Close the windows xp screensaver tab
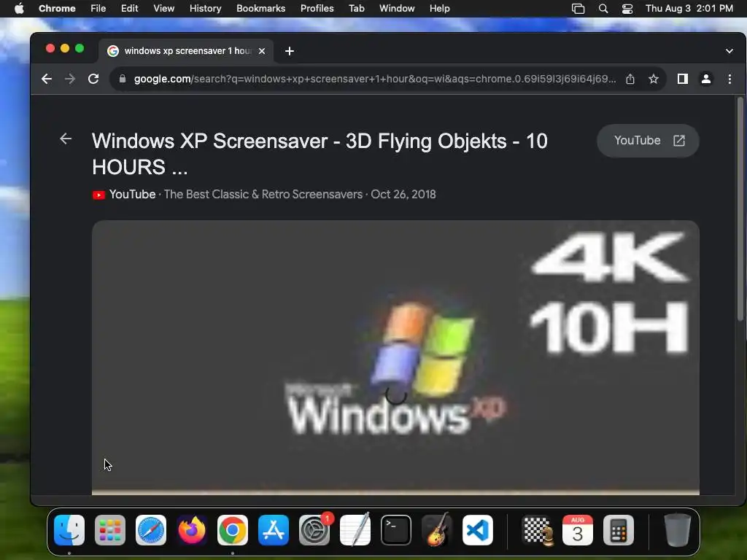Screen dimensions: 747x560 tap(262, 51)
